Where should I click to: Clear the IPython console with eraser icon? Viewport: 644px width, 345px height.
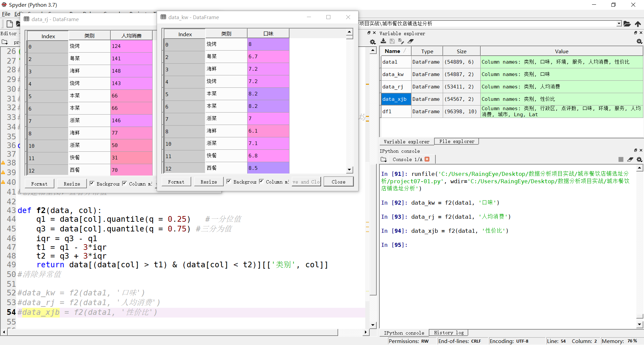[630, 159]
